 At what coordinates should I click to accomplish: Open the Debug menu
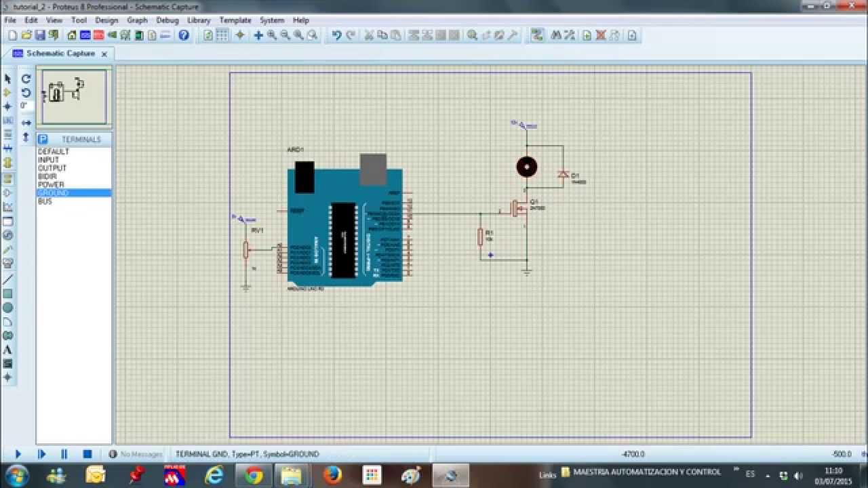click(x=167, y=20)
